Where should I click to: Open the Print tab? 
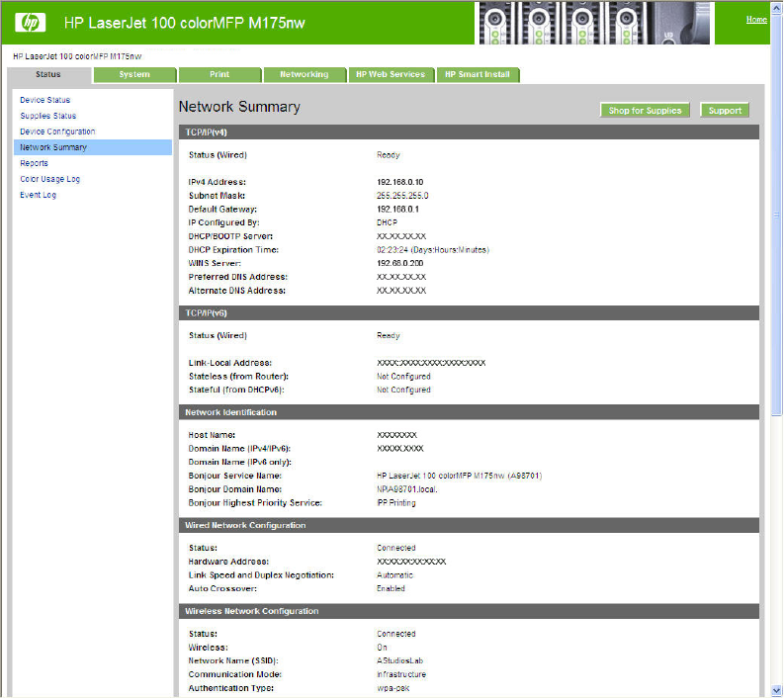point(219,74)
